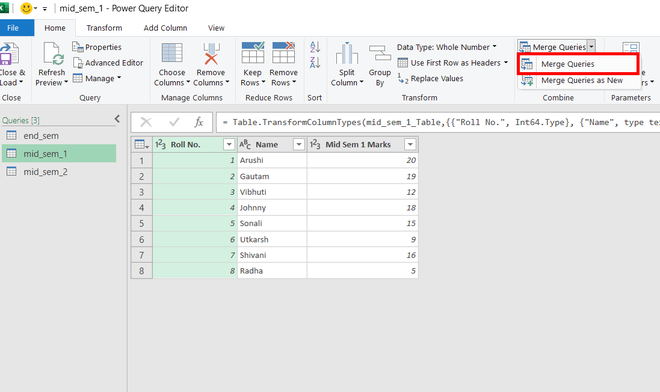Click the Close & Load icon
Screen dimensions: 660x392
(9, 54)
